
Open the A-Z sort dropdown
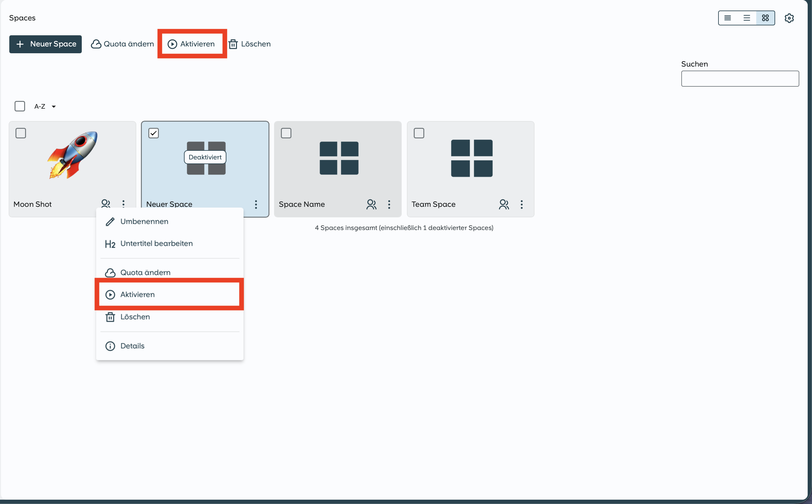[x=45, y=106]
